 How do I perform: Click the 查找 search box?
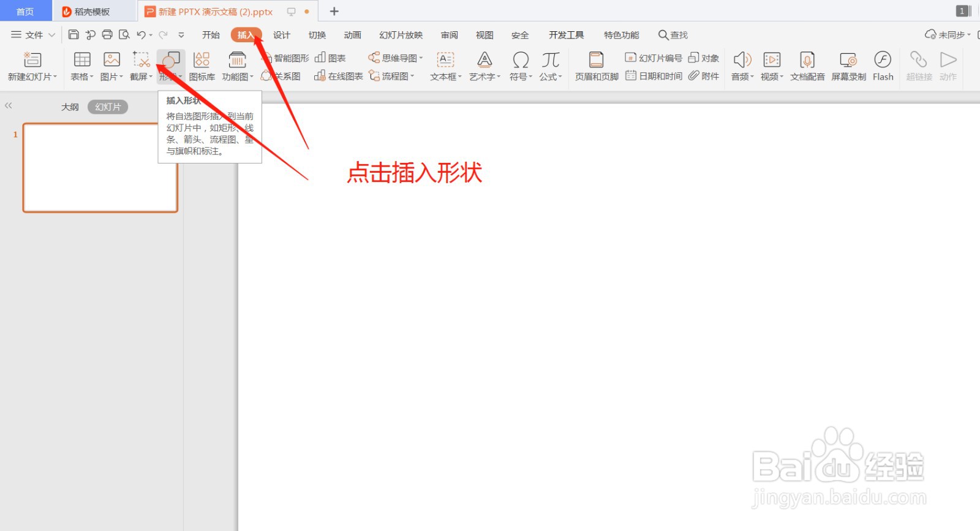[x=673, y=35]
